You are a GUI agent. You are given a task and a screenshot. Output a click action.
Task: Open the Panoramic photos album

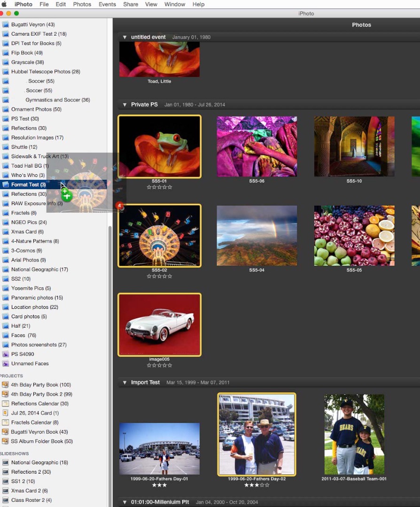pyautogui.click(x=54, y=298)
